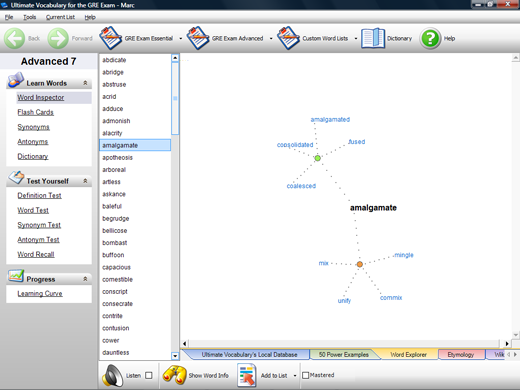
Task: Switch to the Etymology tab
Action: 461,355
